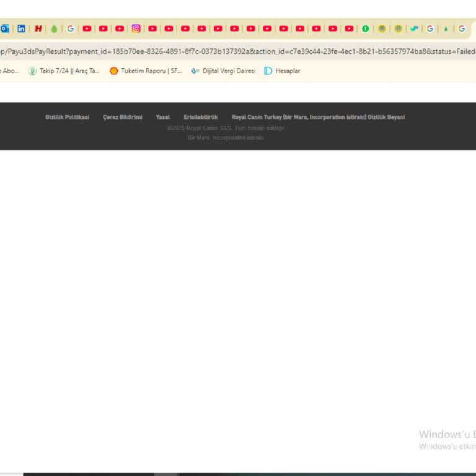
Task: Open Takip 7/24 Araç Takip bookmark
Action: [x=64, y=71]
